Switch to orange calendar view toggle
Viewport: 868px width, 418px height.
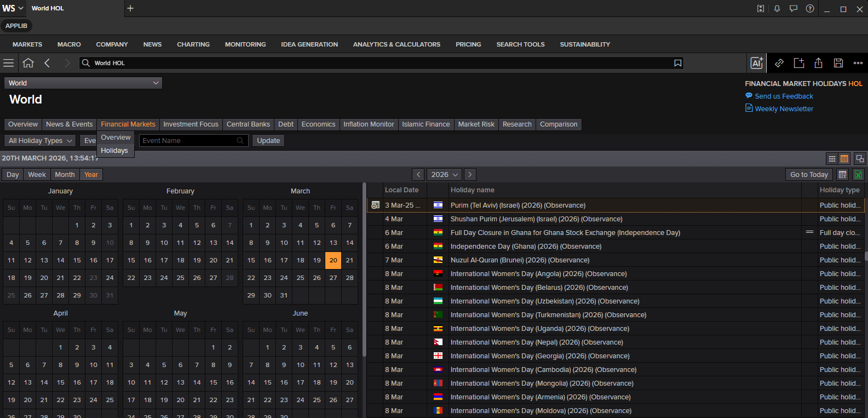click(x=844, y=159)
